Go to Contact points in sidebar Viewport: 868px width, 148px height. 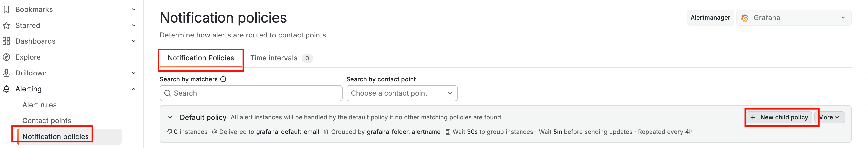click(47, 121)
